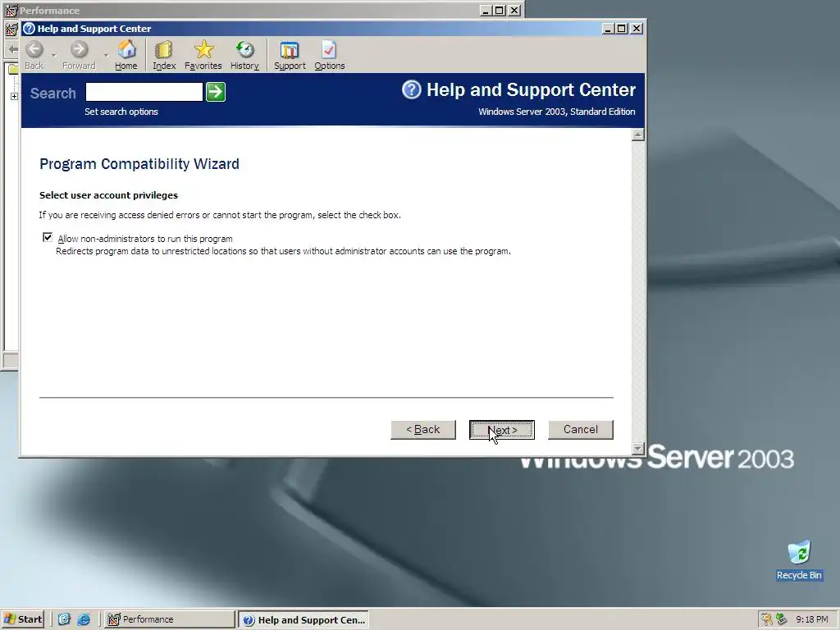Uncheck Allow non-administrators to run this program
Image resolution: width=840 pixels, height=630 pixels.
click(48, 237)
